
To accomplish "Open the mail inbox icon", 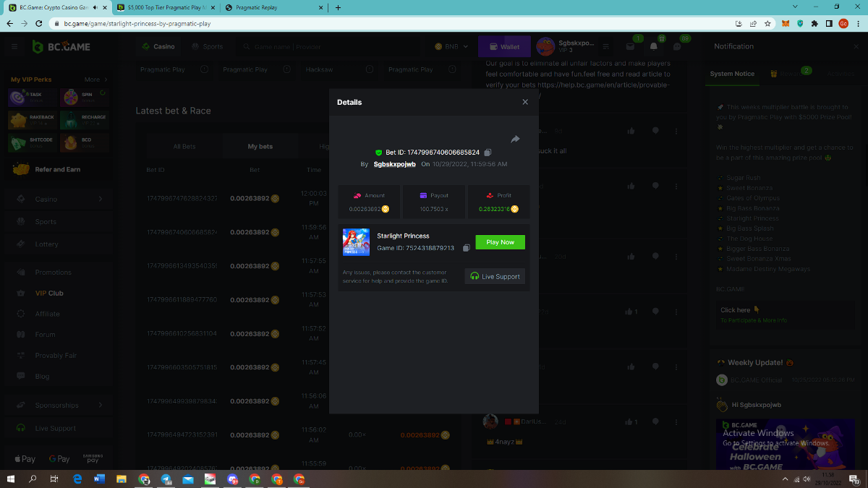I will 630,47.
